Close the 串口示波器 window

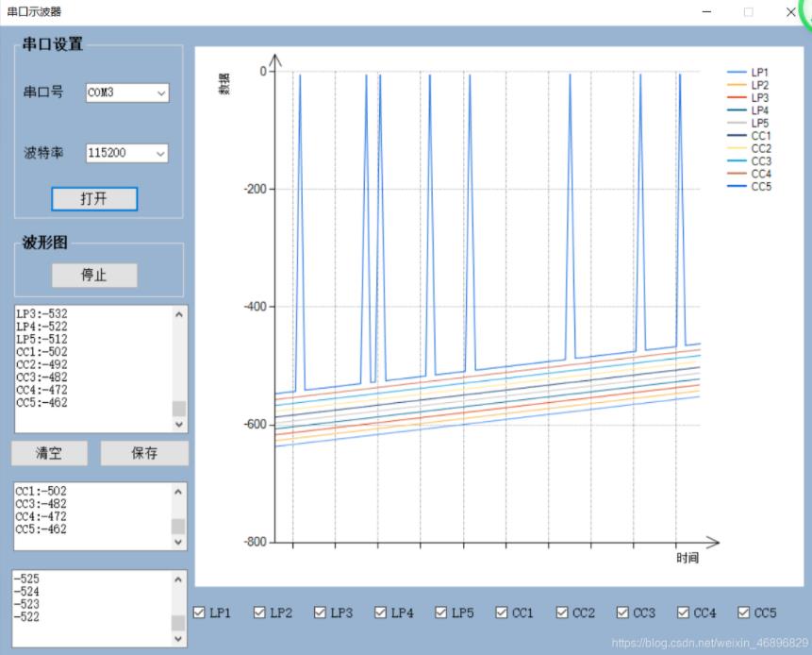click(x=790, y=12)
